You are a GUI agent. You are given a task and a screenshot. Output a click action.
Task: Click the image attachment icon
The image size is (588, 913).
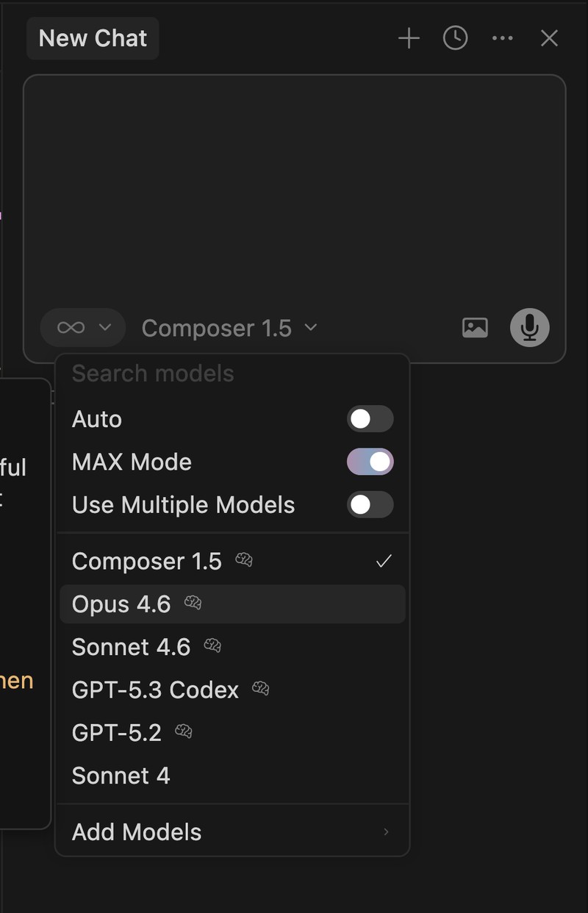[475, 328]
